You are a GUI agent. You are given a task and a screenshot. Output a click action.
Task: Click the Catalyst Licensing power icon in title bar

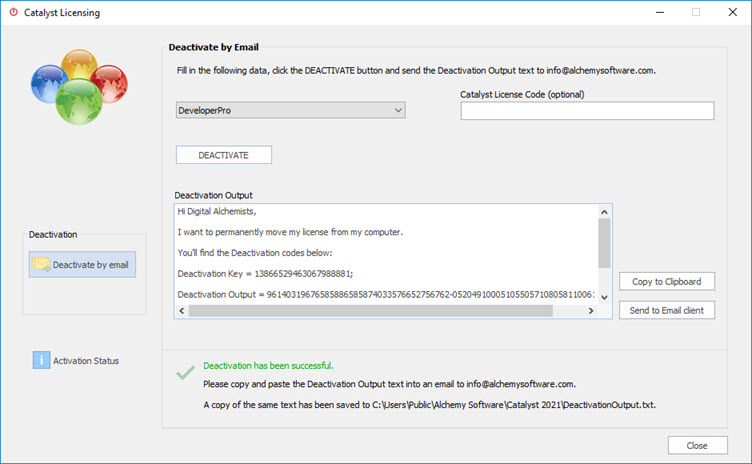pos(13,12)
